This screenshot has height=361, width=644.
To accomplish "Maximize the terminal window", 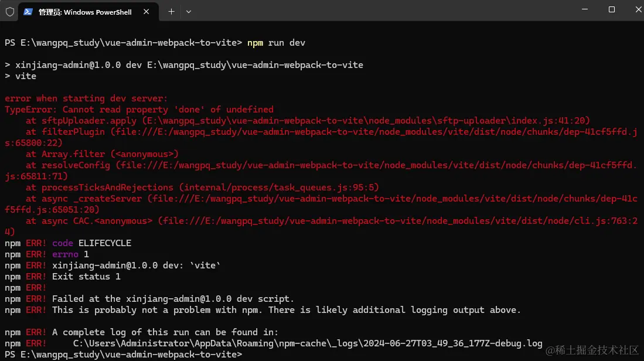I will 612,9.
